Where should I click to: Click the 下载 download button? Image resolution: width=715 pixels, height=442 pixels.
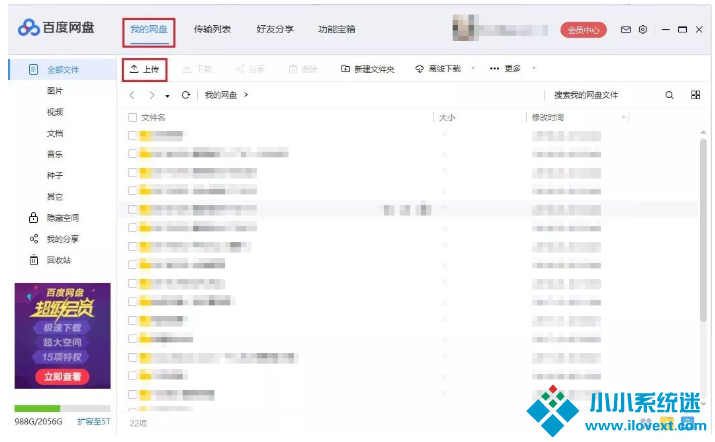pyautogui.click(x=197, y=69)
